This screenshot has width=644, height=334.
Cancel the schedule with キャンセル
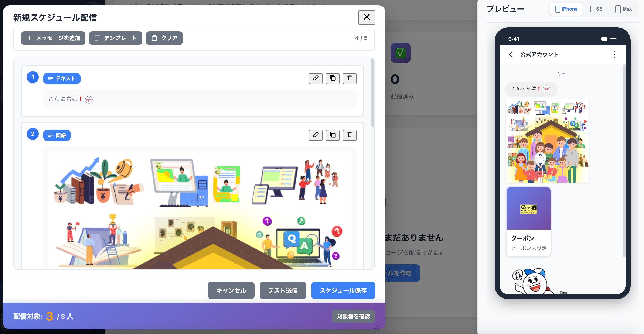coord(231,290)
